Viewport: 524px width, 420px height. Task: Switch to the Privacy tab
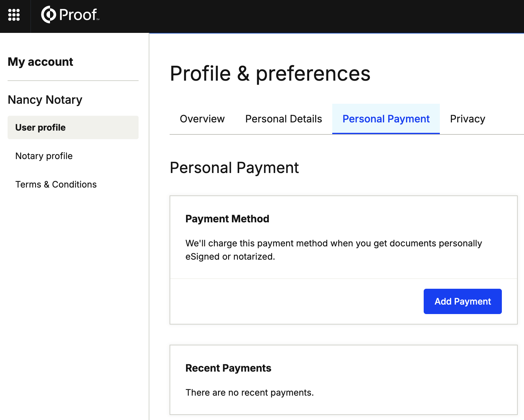pyautogui.click(x=468, y=119)
